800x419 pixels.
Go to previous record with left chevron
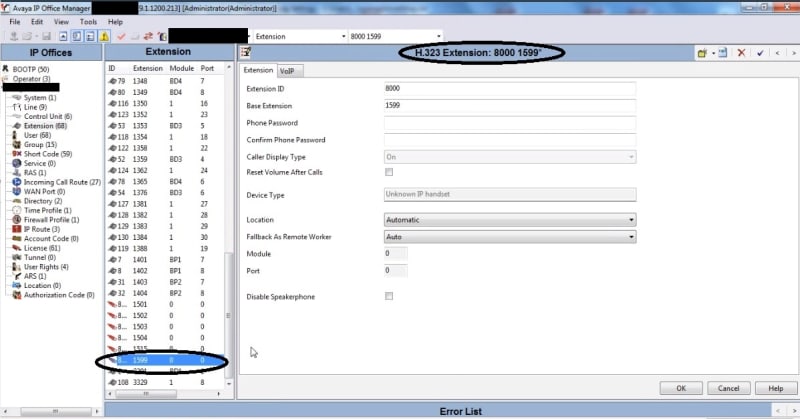[778, 53]
